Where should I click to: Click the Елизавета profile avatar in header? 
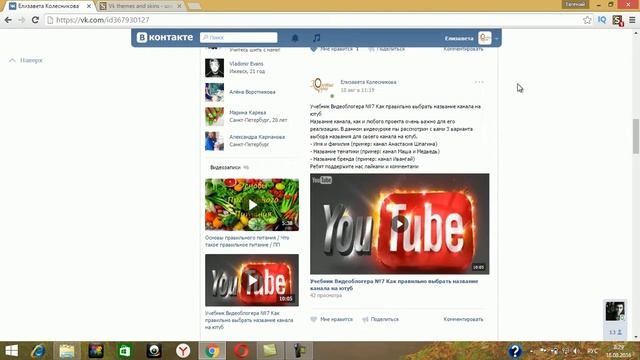pyautogui.click(x=484, y=38)
